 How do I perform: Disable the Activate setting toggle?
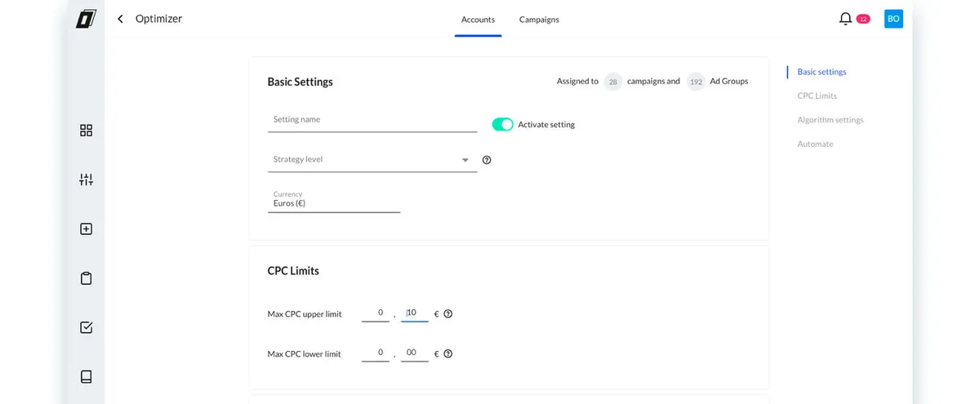click(x=502, y=124)
